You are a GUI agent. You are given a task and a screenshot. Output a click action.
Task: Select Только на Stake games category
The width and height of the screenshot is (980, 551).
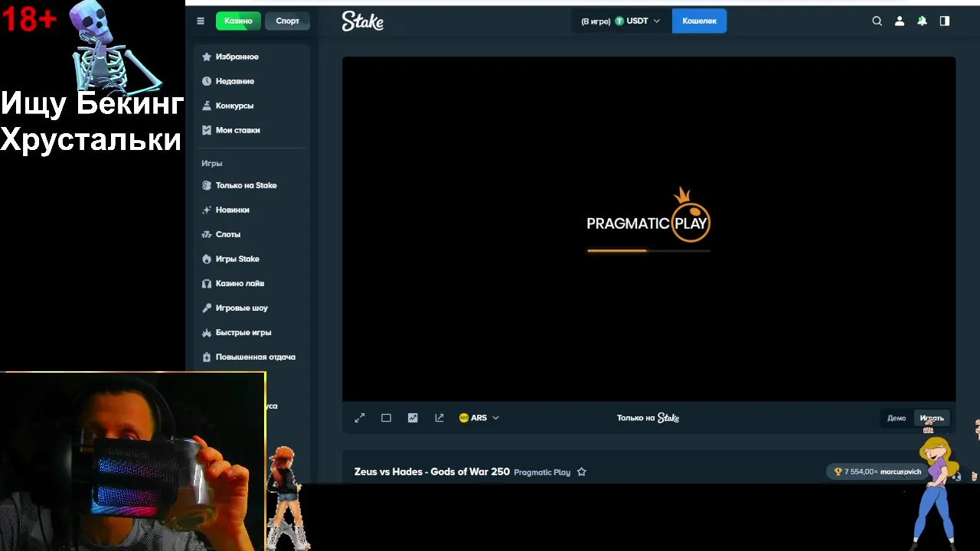[253, 185]
